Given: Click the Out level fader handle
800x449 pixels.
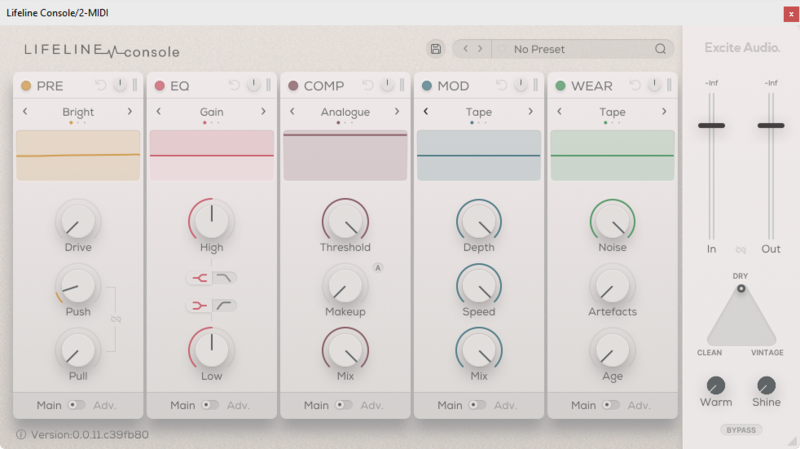Looking at the screenshot, I should [x=771, y=125].
